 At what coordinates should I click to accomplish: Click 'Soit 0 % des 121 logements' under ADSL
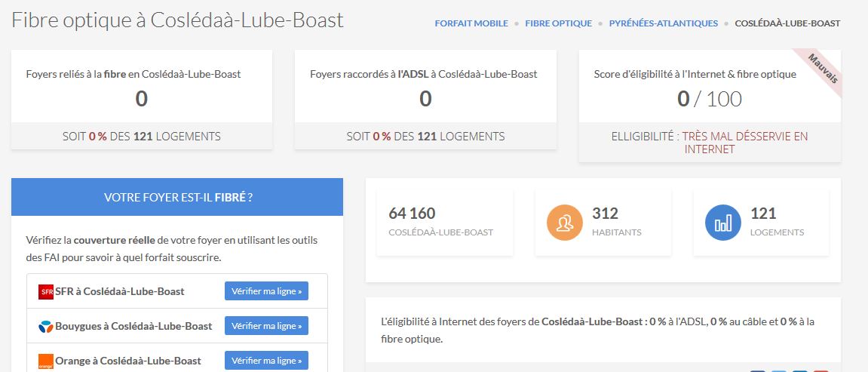pyautogui.click(x=425, y=136)
